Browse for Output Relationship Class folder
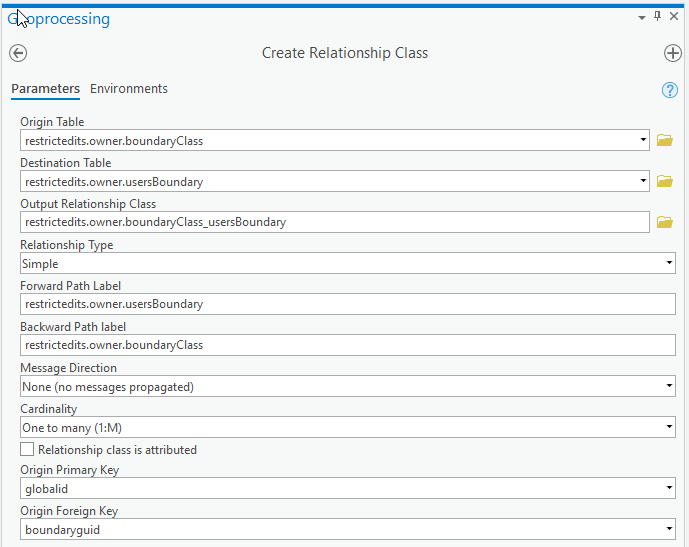Image resolution: width=689 pixels, height=547 pixels. 665,222
